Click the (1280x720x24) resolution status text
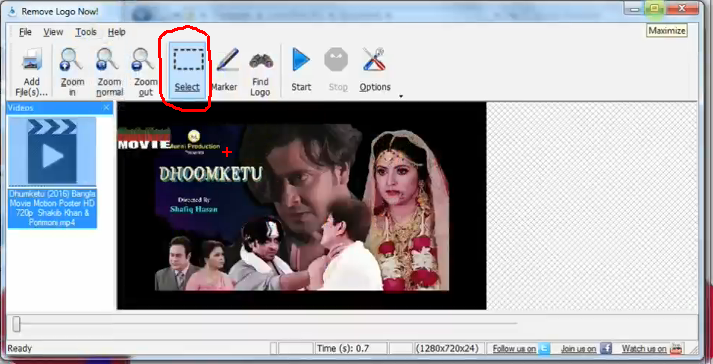Screen dimensions: 713x364 click(x=447, y=349)
